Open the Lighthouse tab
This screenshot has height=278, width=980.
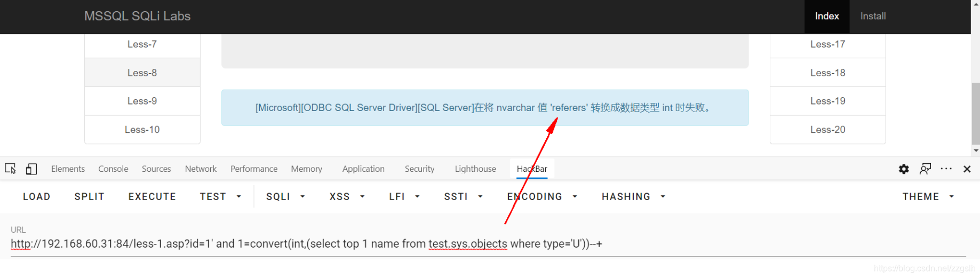(x=475, y=169)
